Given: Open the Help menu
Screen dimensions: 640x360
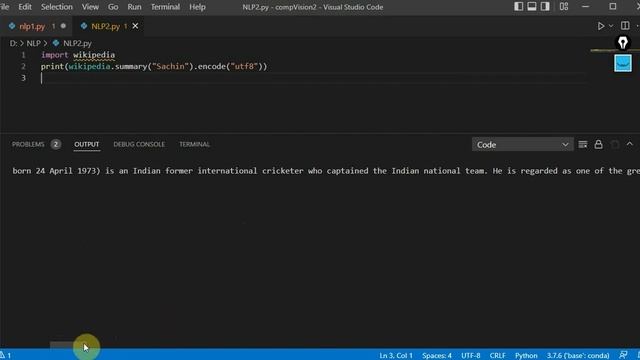Looking at the screenshot, I should 197,7.
